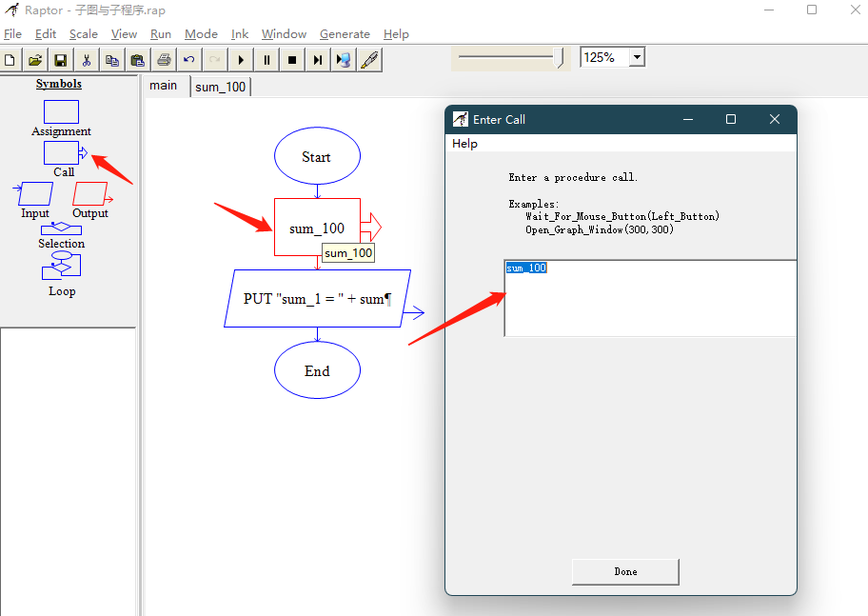The height and width of the screenshot is (616, 868).
Task: Save the flowchart with the disk icon
Action: tap(60, 60)
